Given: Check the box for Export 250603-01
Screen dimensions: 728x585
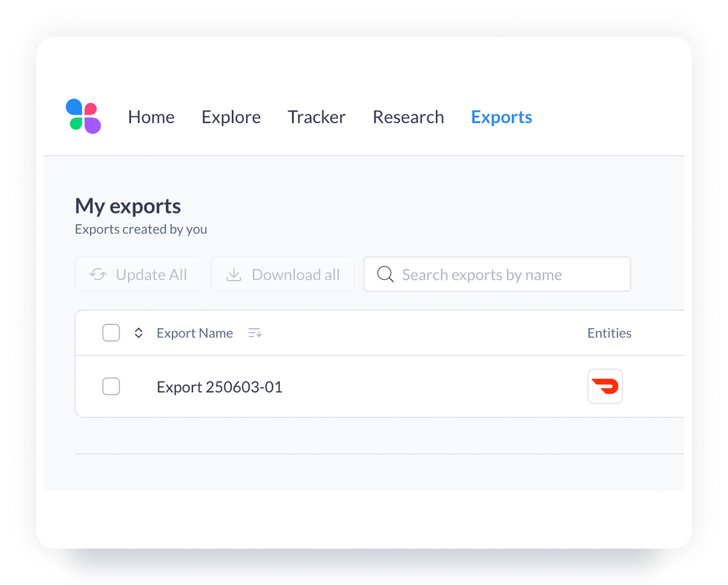Looking at the screenshot, I should 111,387.
